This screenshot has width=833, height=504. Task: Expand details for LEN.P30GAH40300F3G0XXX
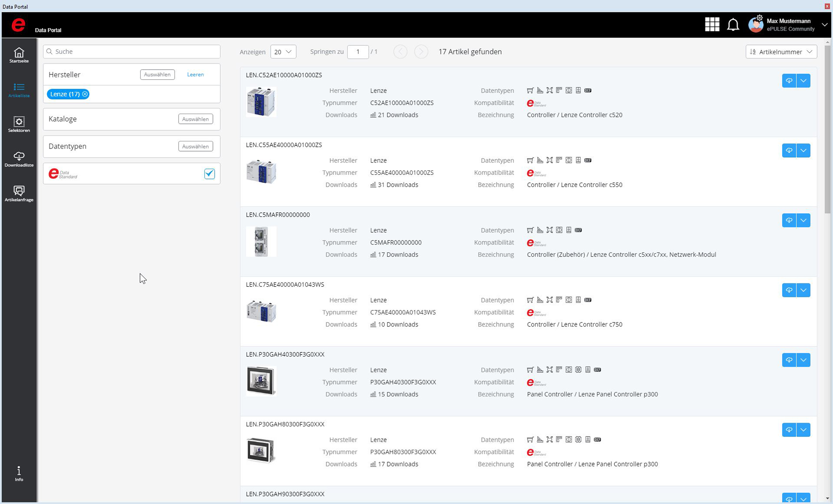pos(803,360)
